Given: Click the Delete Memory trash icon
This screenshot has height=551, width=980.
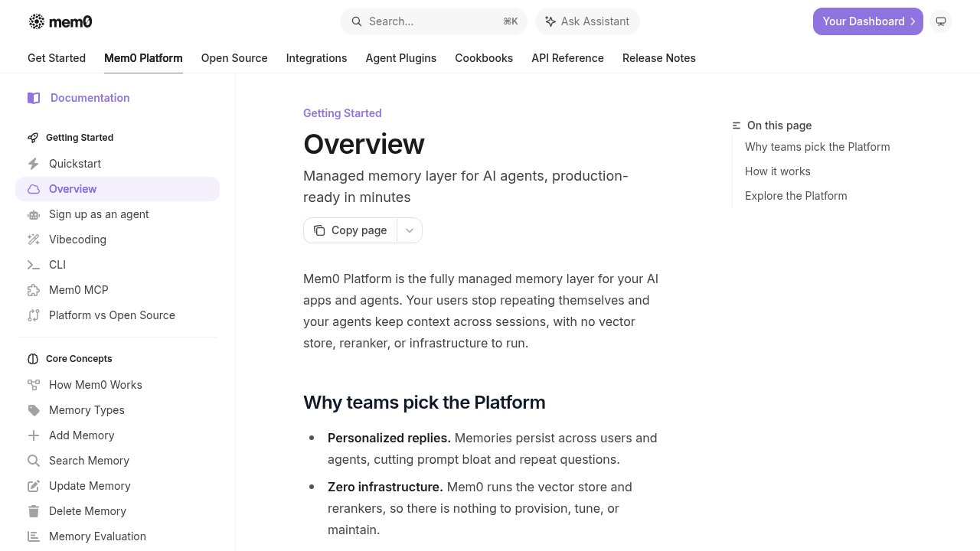Looking at the screenshot, I should pyautogui.click(x=33, y=511).
